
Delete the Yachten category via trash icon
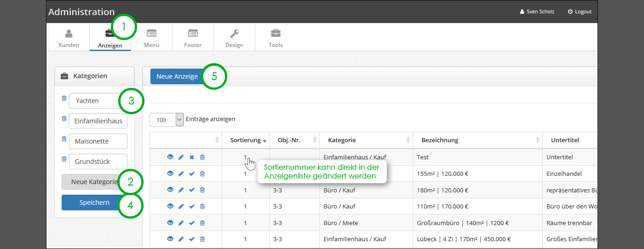64,98
